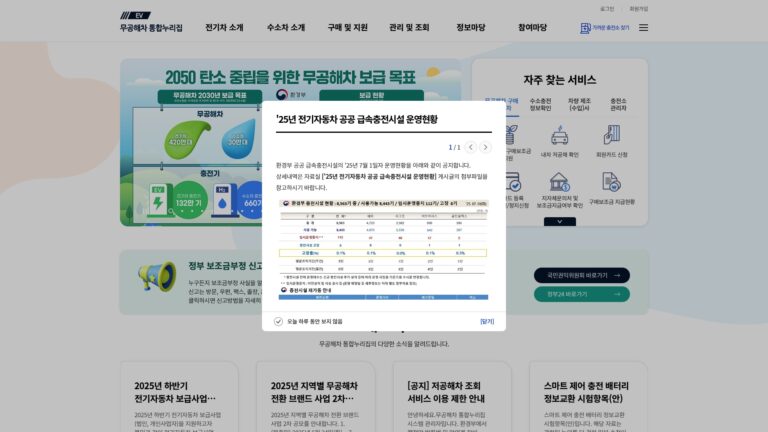Check '오늘 하루 동안 보지 않음' checkbox
Viewport: 768px width, 432px height.
(x=278, y=321)
